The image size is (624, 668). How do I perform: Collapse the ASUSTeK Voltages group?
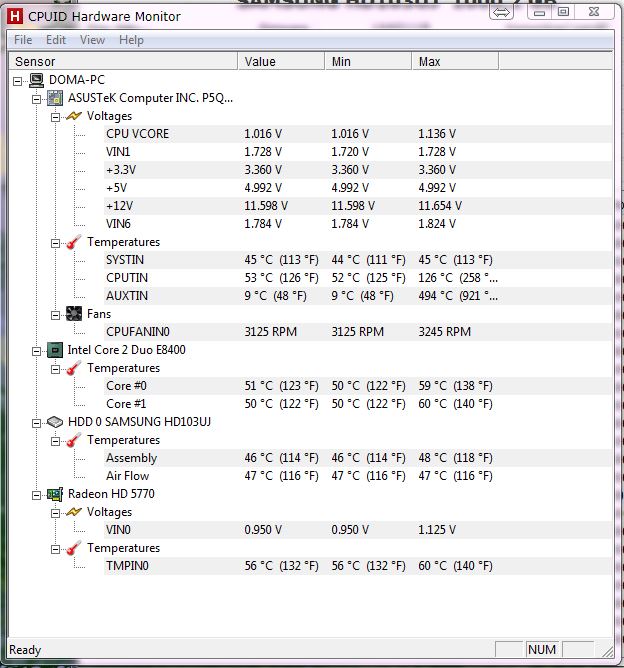(55, 117)
